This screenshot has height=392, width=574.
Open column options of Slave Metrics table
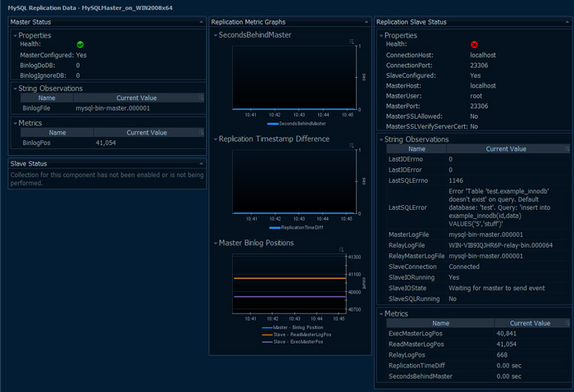[x=567, y=323]
